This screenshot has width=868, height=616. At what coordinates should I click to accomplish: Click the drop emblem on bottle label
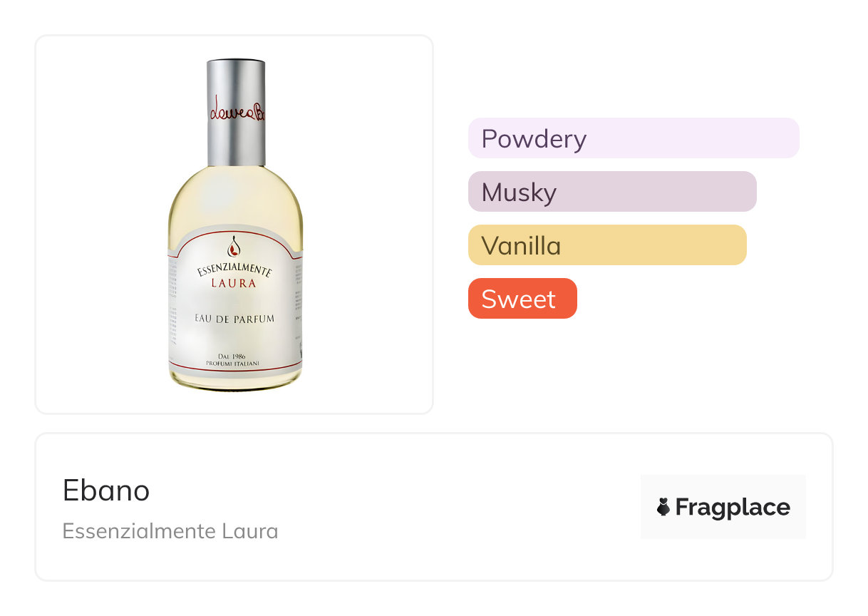[x=234, y=247]
